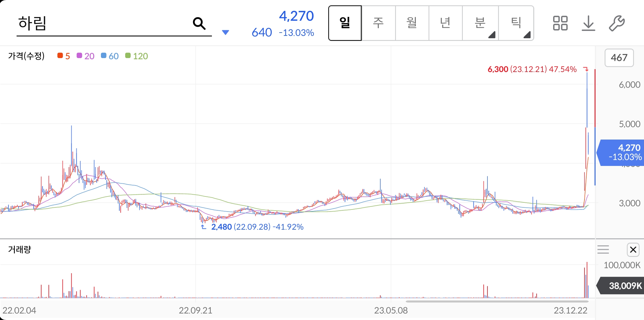
Task: Toggle the 20-day moving average legend
Action: (85, 56)
